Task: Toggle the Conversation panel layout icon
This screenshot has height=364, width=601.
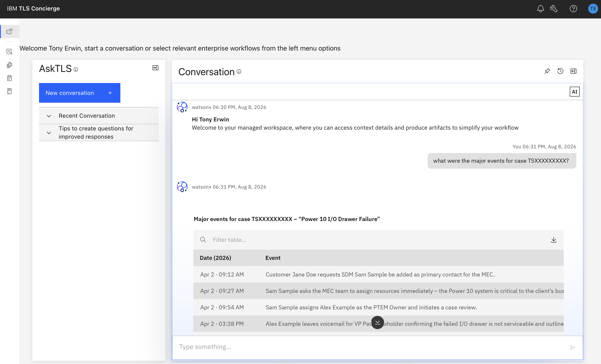Action: click(x=573, y=71)
